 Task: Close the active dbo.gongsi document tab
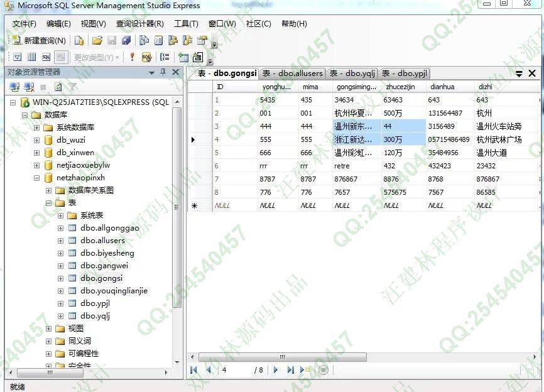[532, 73]
